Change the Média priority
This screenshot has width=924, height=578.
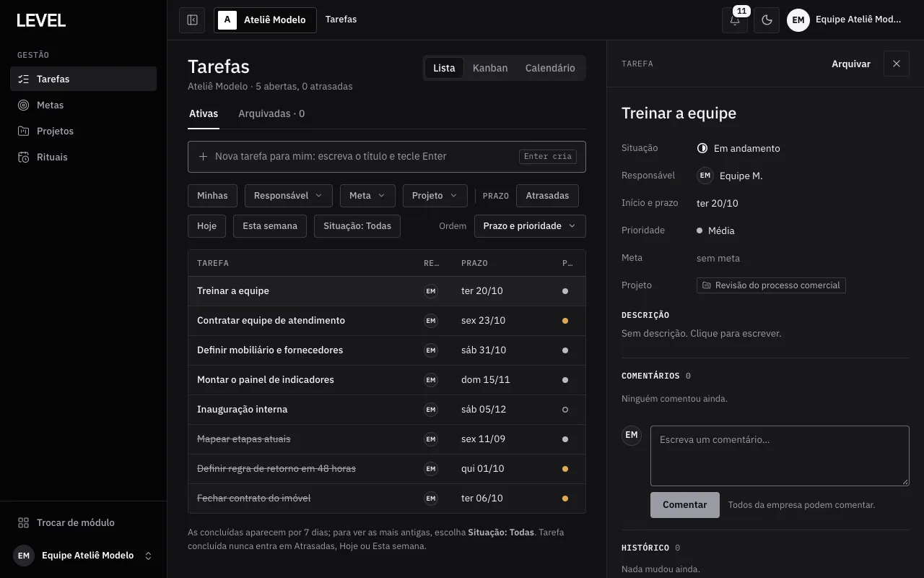pyautogui.click(x=715, y=230)
